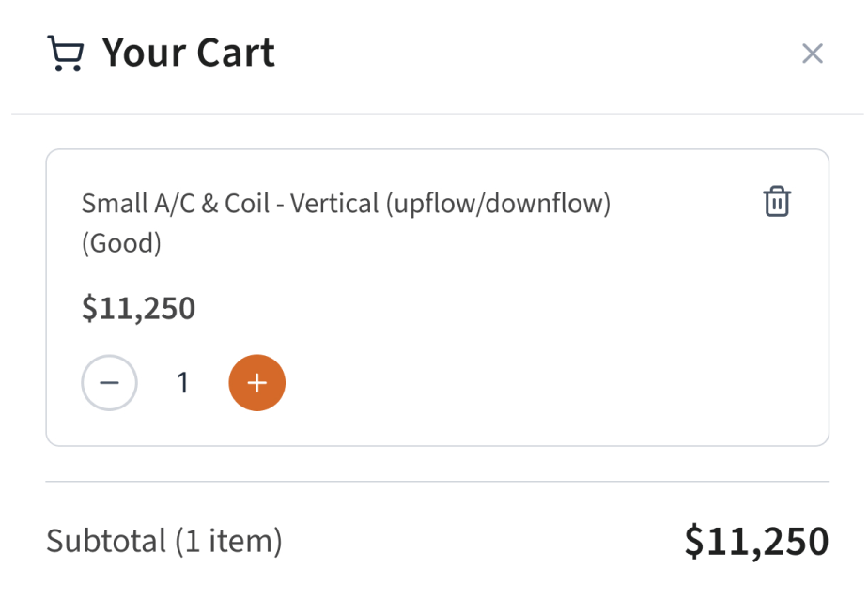868x599 pixels.
Task: Click the (1 item) count text
Action: pyautogui.click(x=227, y=541)
